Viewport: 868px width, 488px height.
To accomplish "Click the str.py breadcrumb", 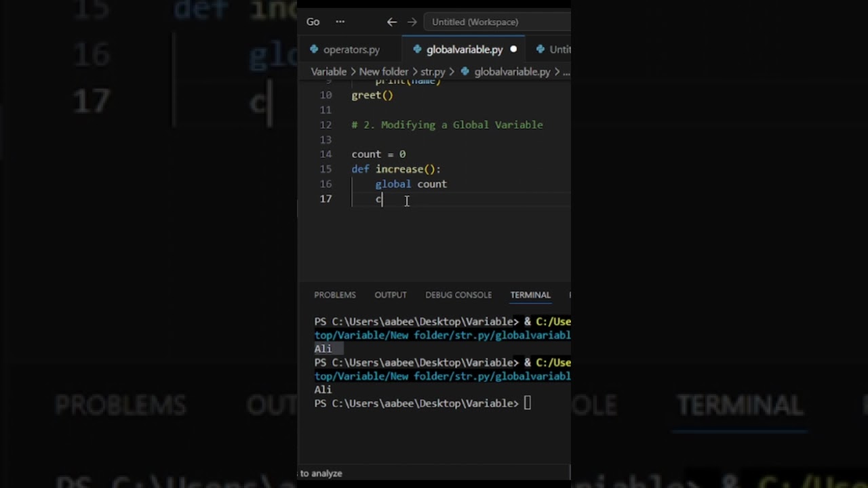I will point(433,71).
